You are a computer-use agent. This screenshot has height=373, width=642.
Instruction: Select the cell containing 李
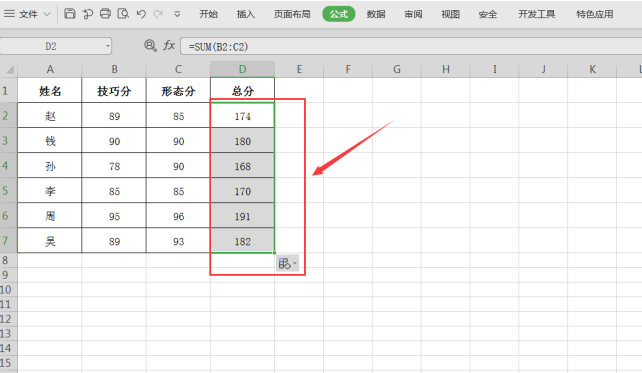[x=50, y=191]
